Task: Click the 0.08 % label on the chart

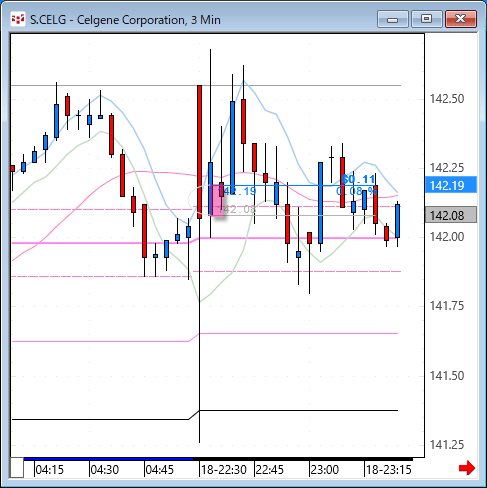Action: (x=356, y=191)
